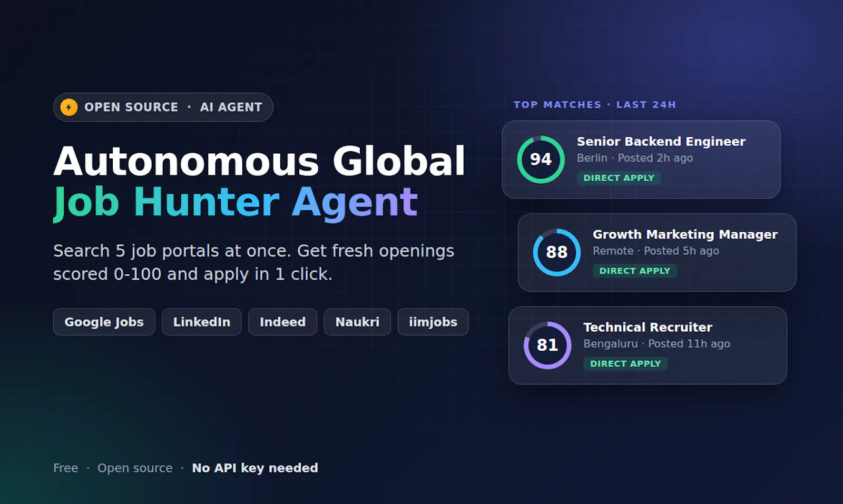This screenshot has width=843, height=504.
Task: Click the Open source footer label
Action: 135,468
